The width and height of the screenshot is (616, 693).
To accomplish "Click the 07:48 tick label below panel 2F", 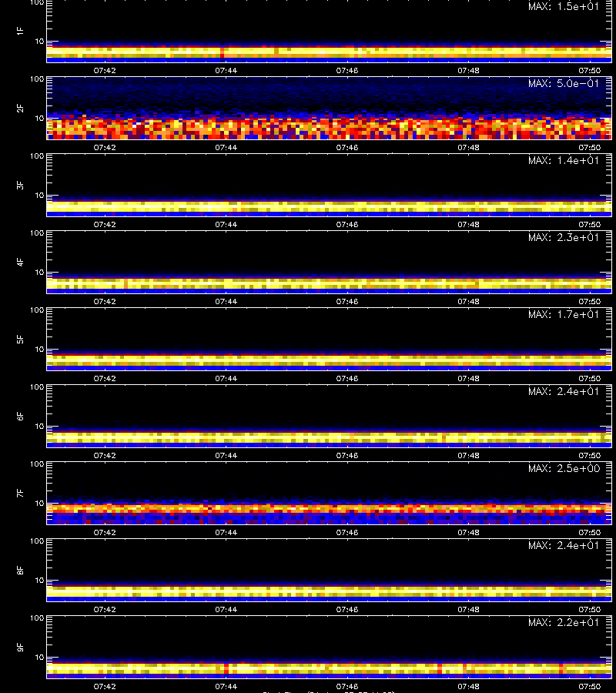I will (468, 147).
